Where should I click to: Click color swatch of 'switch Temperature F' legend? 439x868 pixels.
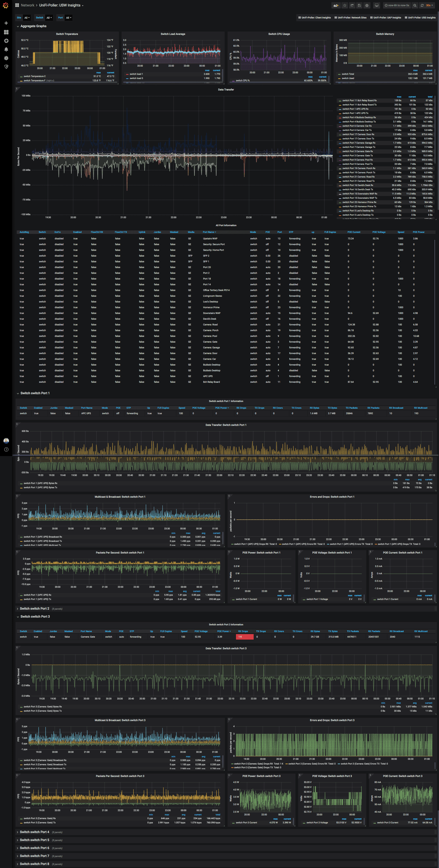coord(21,81)
